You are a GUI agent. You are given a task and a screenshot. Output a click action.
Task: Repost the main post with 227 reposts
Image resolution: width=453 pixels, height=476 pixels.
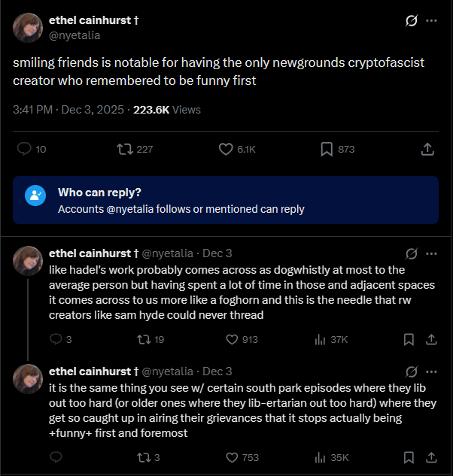125,149
